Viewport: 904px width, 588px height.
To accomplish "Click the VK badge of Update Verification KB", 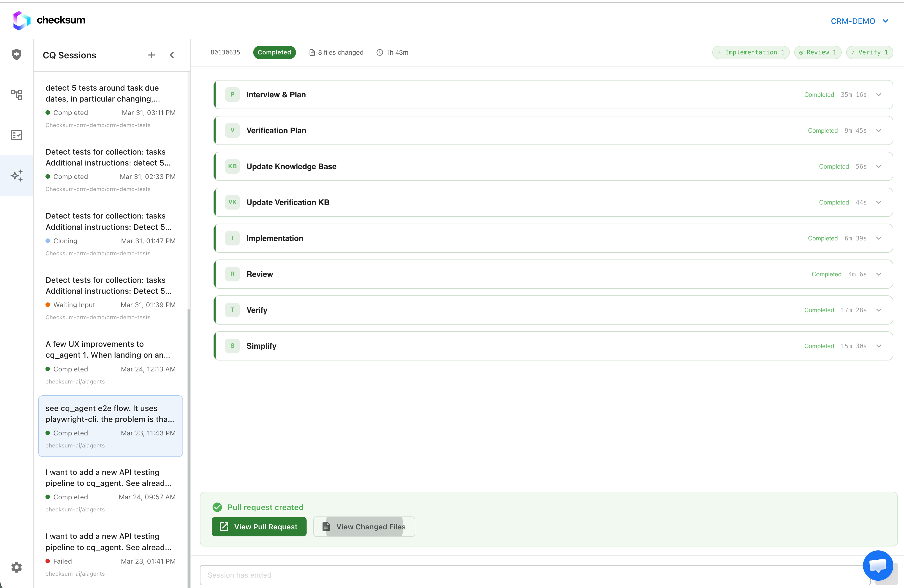I will [x=232, y=202].
